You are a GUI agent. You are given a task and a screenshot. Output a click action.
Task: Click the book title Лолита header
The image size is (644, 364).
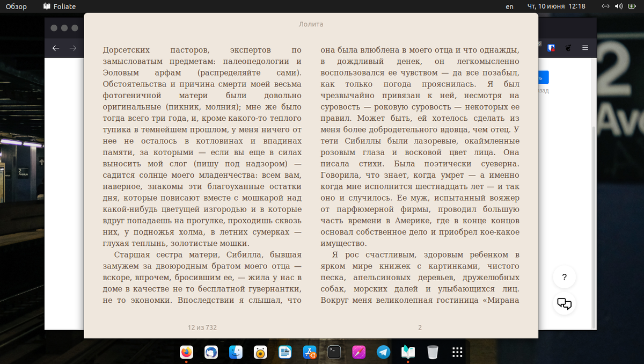pos(311,24)
